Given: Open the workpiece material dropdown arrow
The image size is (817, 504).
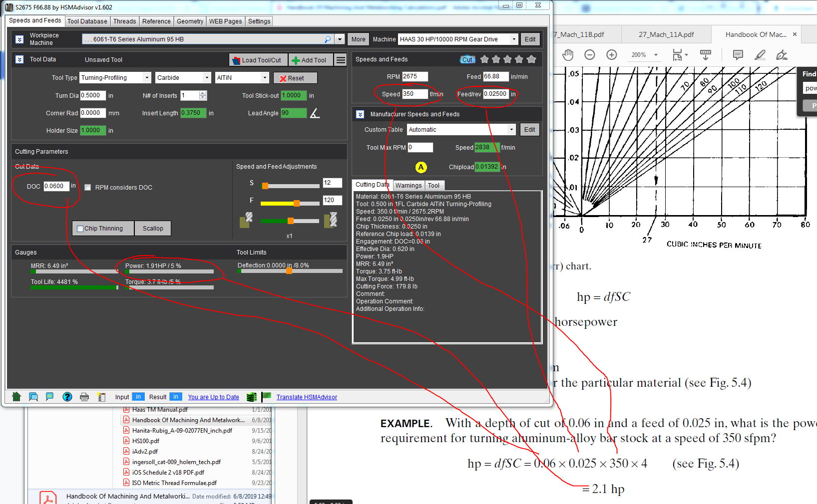Looking at the screenshot, I should (x=340, y=39).
